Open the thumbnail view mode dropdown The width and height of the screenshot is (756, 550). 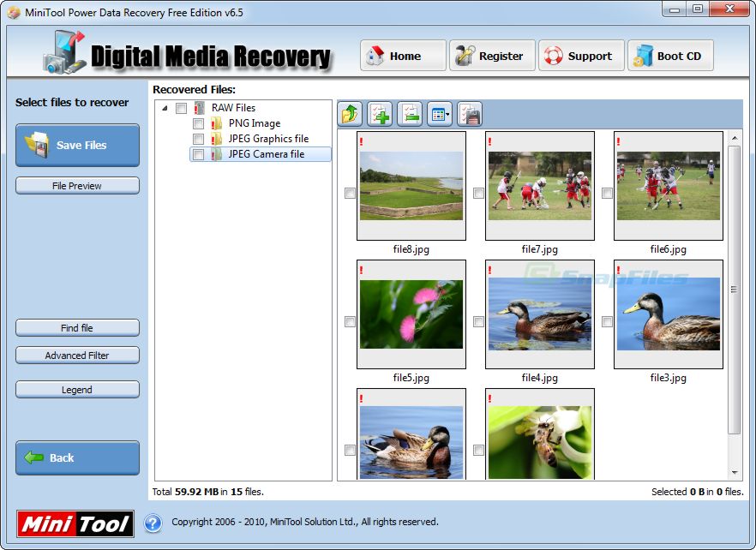[440, 114]
